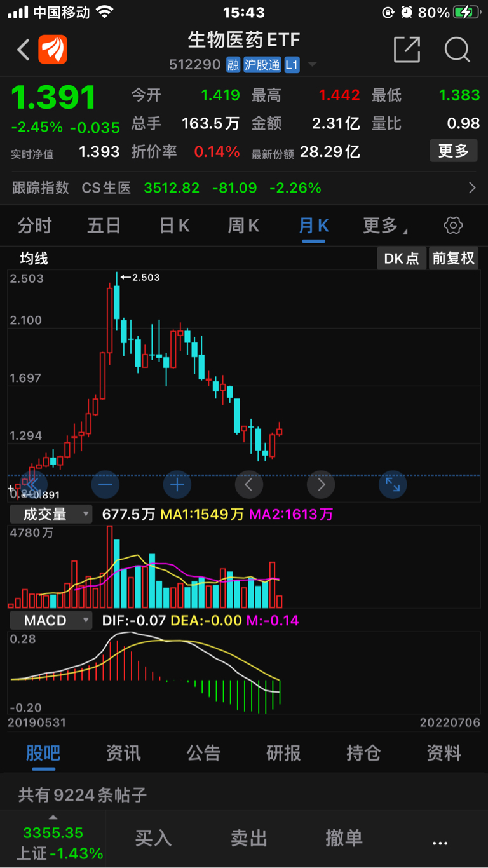Tap the back arrow icon
The image size is (488, 868).
[23, 50]
